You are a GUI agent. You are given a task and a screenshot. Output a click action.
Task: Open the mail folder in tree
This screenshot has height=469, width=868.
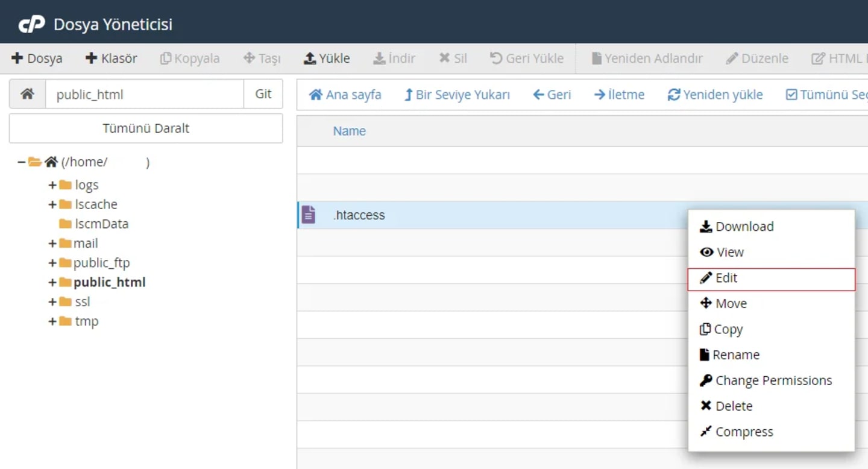click(x=86, y=244)
